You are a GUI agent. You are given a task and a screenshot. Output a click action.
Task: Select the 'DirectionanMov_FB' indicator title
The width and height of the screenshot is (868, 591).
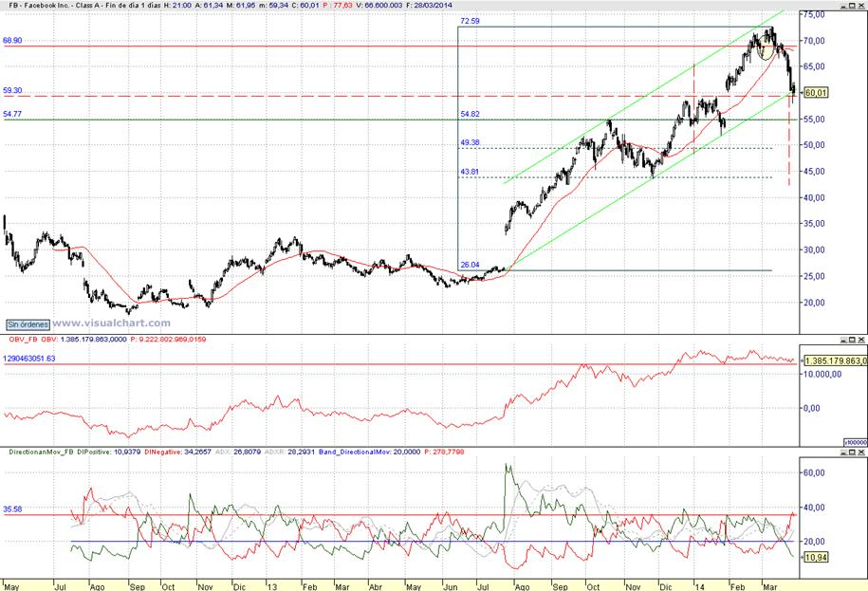[41, 452]
